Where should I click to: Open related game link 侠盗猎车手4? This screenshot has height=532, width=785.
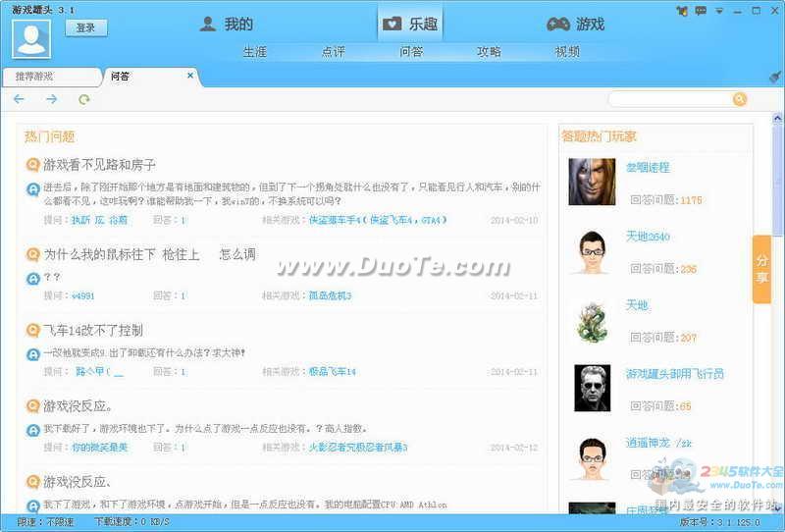pyautogui.click(x=378, y=220)
